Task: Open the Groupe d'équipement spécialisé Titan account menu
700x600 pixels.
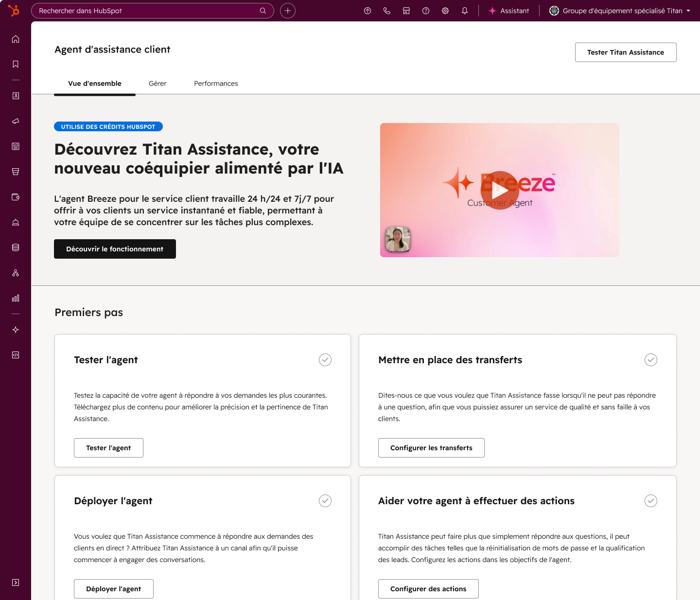Action: (x=620, y=11)
